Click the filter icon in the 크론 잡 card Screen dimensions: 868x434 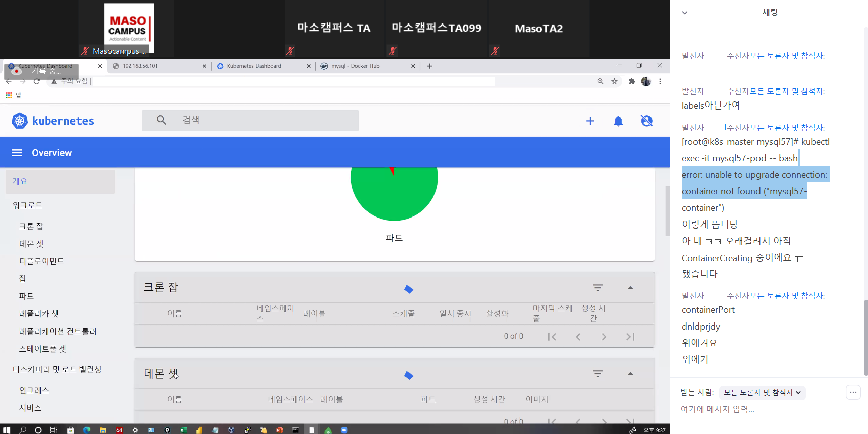click(597, 288)
